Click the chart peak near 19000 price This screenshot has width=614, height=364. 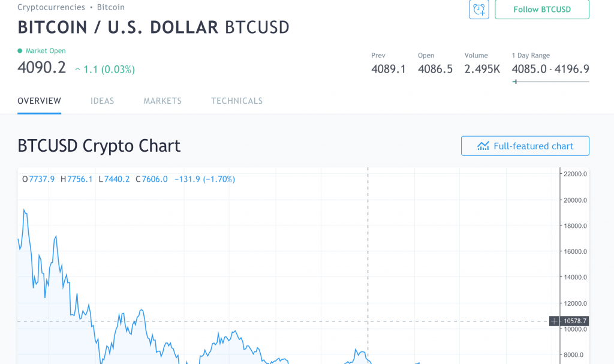[x=24, y=210]
